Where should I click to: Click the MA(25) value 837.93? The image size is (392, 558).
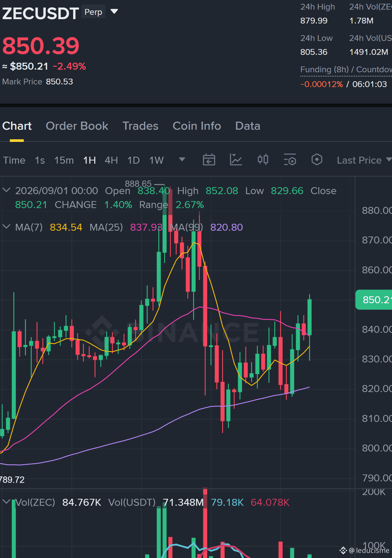[x=146, y=227]
